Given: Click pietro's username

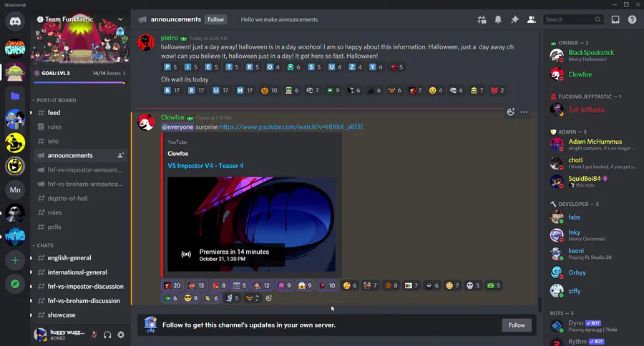Looking at the screenshot, I should point(169,38).
